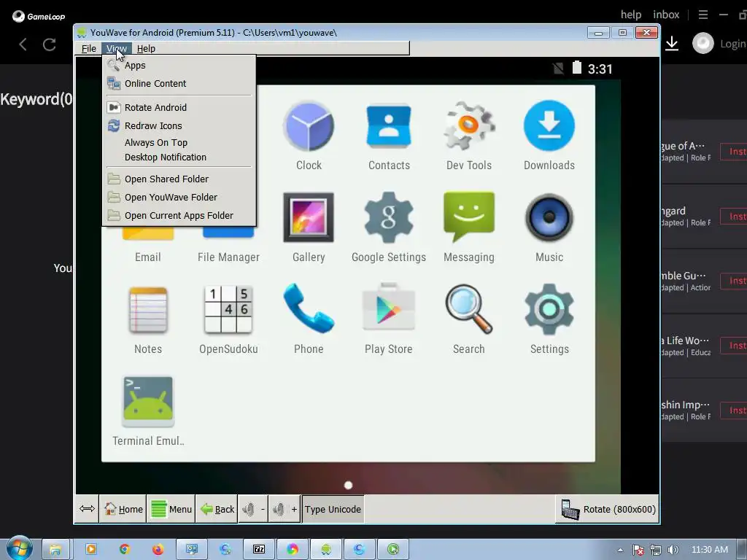The width and height of the screenshot is (747, 560).
Task: Open the Search app
Action: (x=469, y=308)
